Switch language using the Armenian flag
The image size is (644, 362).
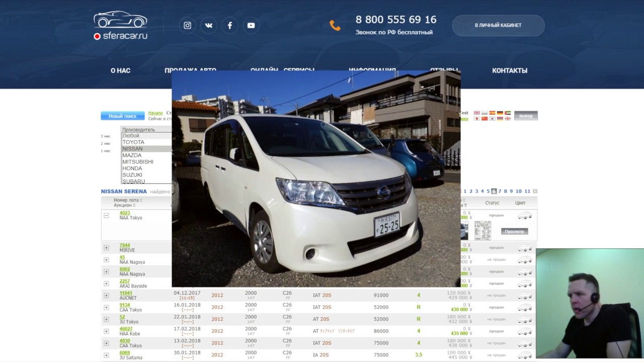click(x=500, y=119)
